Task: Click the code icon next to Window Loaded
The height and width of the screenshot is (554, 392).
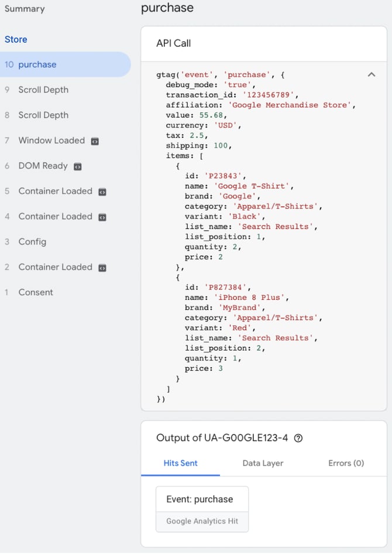Action: (95, 141)
